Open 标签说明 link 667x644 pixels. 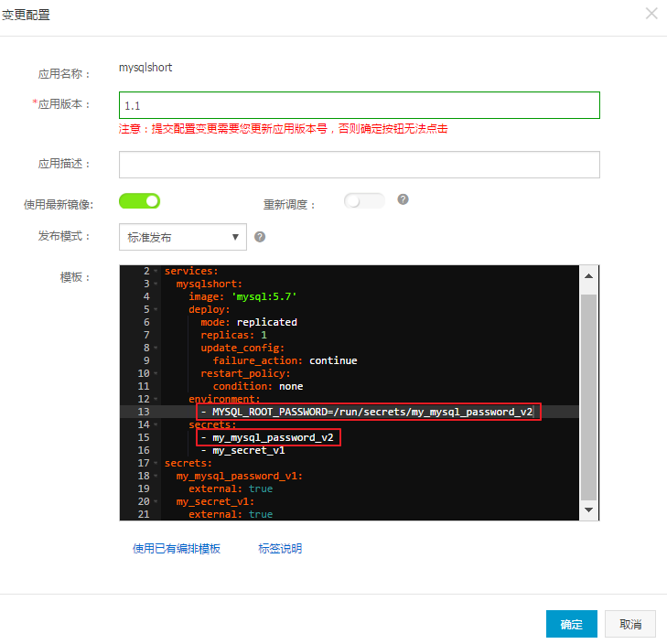[x=280, y=548]
